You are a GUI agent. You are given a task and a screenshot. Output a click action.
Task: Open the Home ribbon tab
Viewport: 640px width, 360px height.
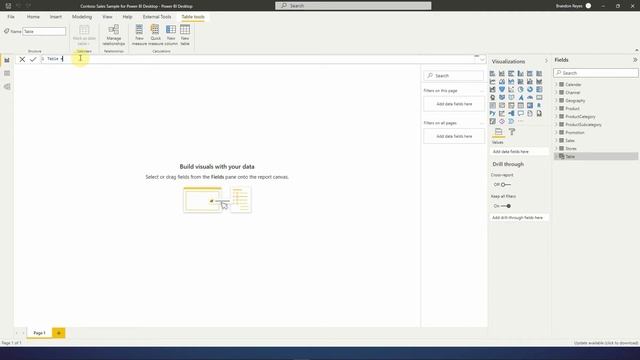click(33, 17)
